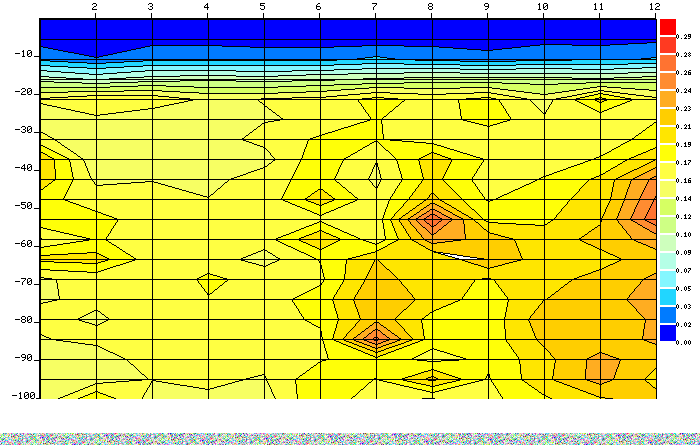
Task: Select the legend value 0.17
Action: pos(683,162)
